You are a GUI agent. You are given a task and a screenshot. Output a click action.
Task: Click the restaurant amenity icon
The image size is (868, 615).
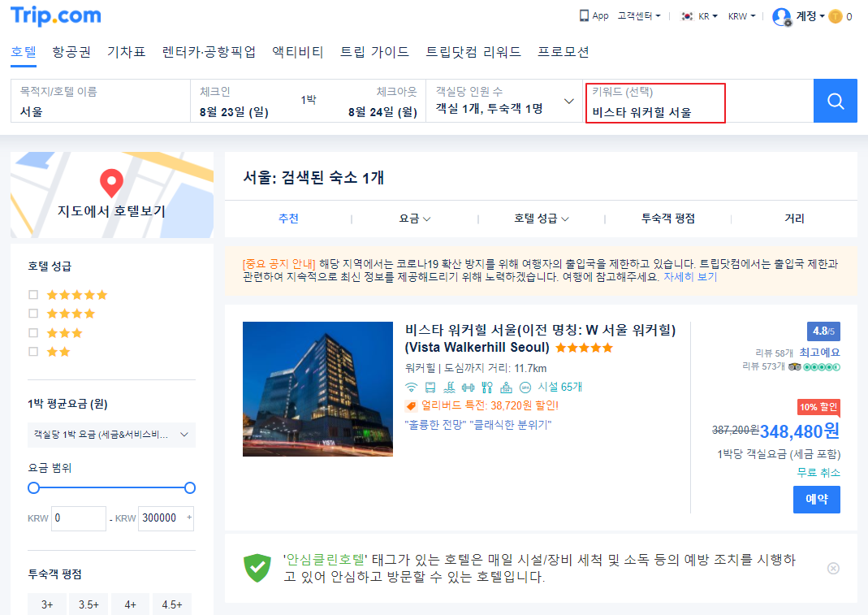click(x=487, y=387)
